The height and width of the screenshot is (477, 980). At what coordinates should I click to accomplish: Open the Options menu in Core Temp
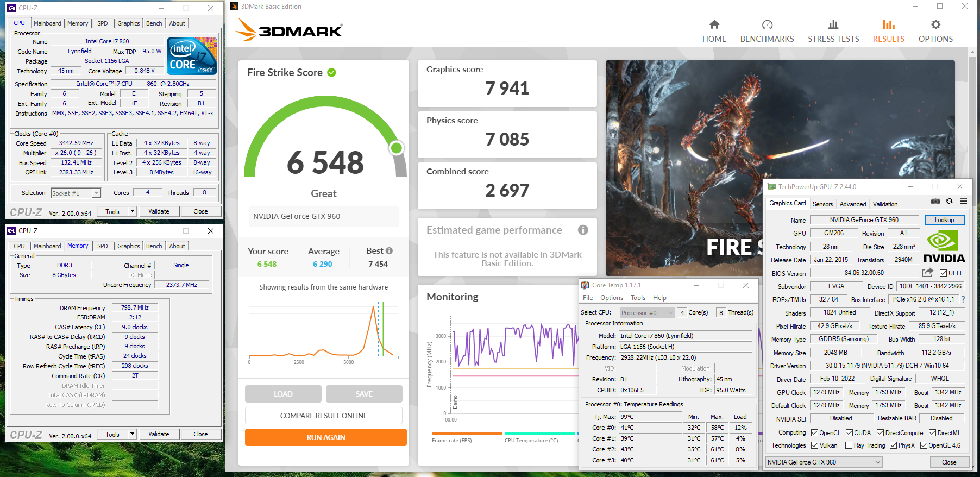point(611,298)
